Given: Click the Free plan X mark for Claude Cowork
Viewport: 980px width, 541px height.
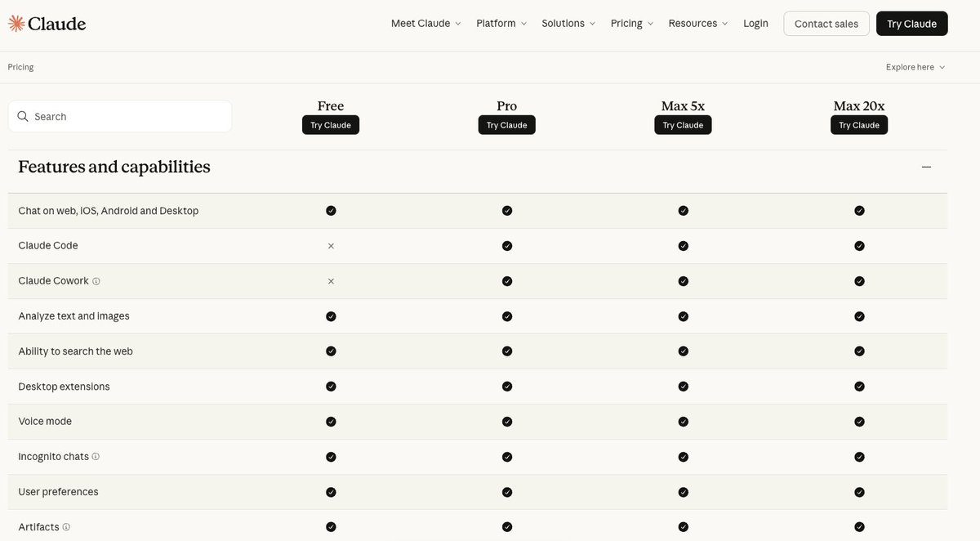Looking at the screenshot, I should (331, 281).
